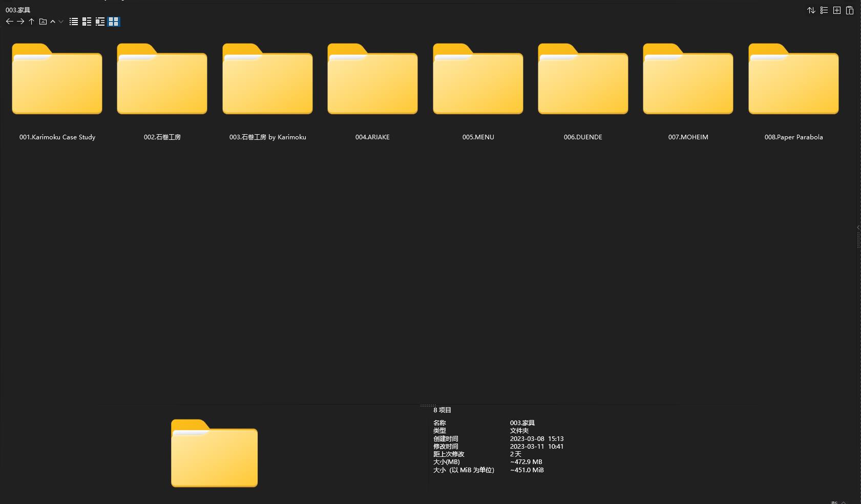Select the 003.石巻工房 by Karimoku folder icon
861x504 pixels.
[x=267, y=79]
